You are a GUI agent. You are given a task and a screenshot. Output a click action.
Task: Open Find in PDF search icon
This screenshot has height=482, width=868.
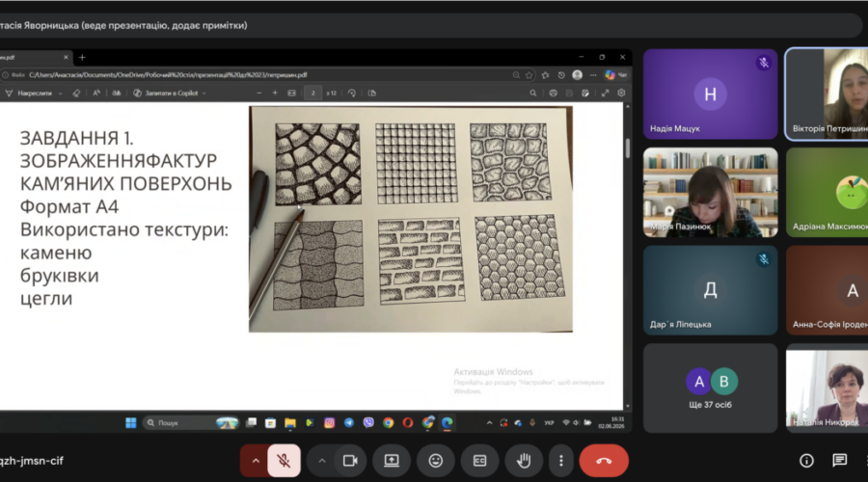click(533, 93)
